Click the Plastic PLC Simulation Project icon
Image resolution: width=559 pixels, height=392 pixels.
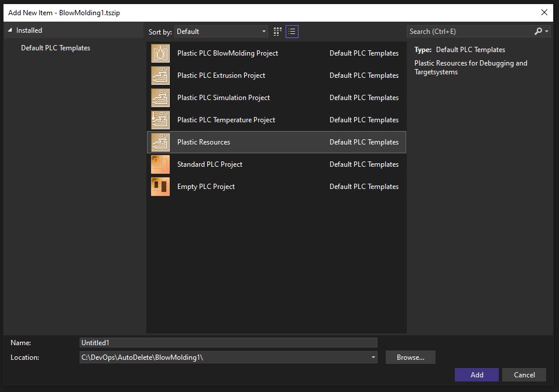tap(160, 98)
